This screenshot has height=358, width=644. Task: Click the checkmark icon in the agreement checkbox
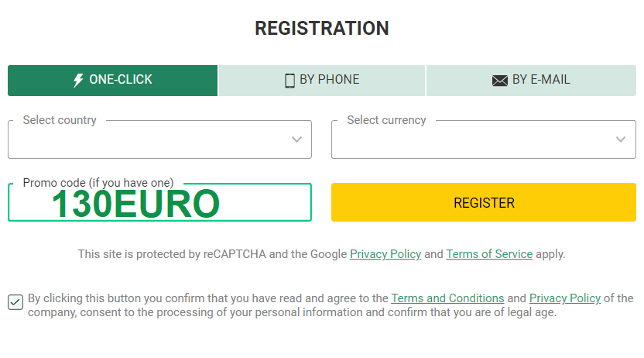15,303
